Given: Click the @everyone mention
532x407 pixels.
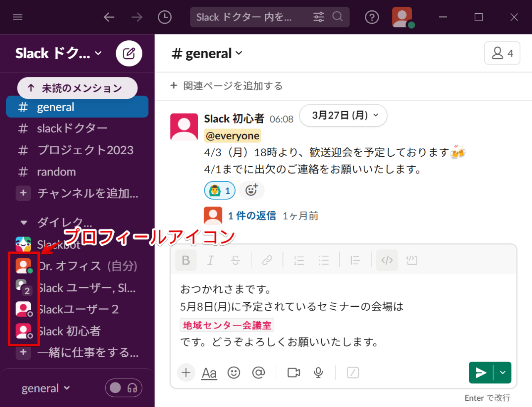Looking at the screenshot, I should point(233,136).
